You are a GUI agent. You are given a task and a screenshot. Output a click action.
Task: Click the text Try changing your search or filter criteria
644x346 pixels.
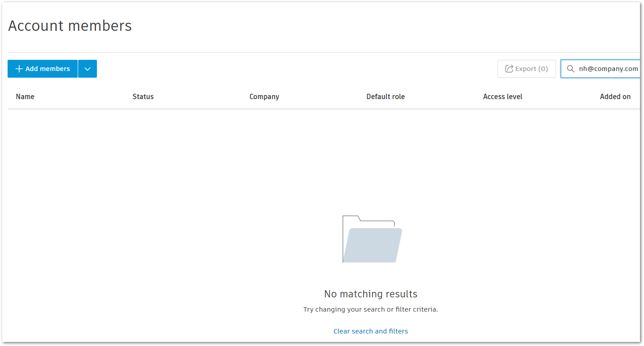pyautogui.click(x=371, y=309)
